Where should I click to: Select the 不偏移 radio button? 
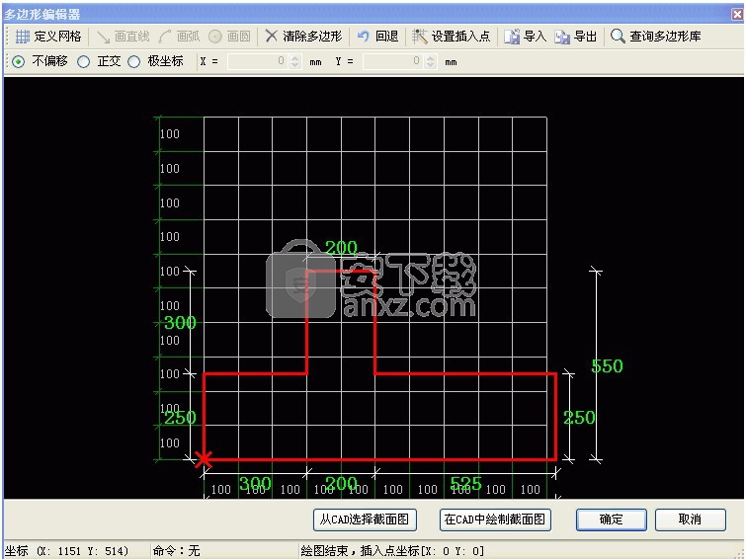click(x=18, y=62)
